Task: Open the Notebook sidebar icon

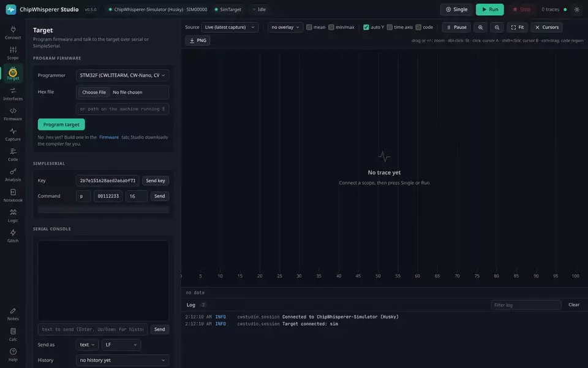Action: click(13, 195)
